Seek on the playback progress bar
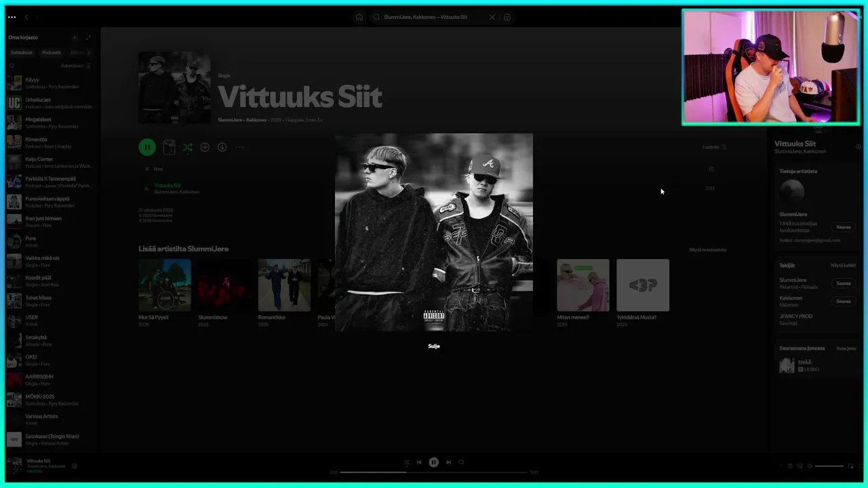This screenshot has height=488, width=868. 434,472
